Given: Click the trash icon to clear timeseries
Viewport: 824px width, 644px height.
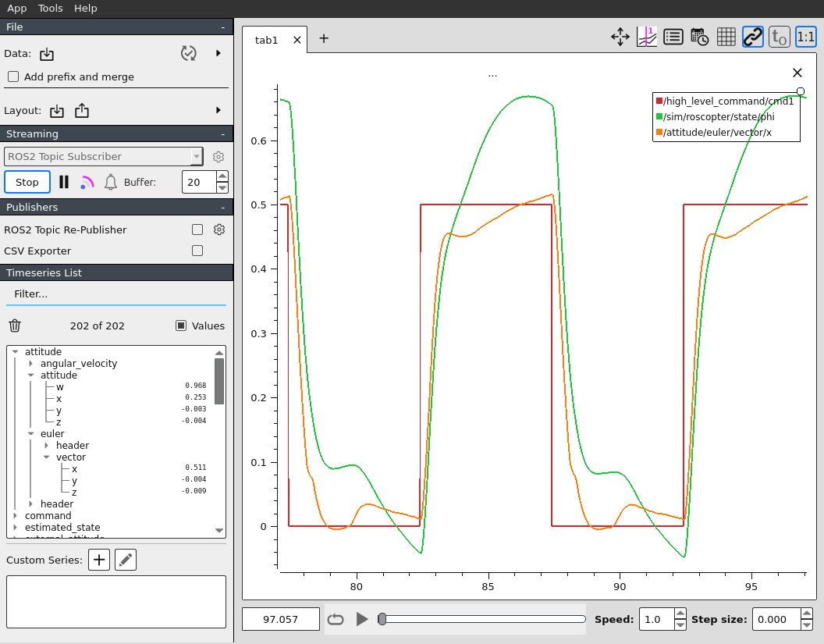Looking at the screenshot, I should click(x=15, y=326).
